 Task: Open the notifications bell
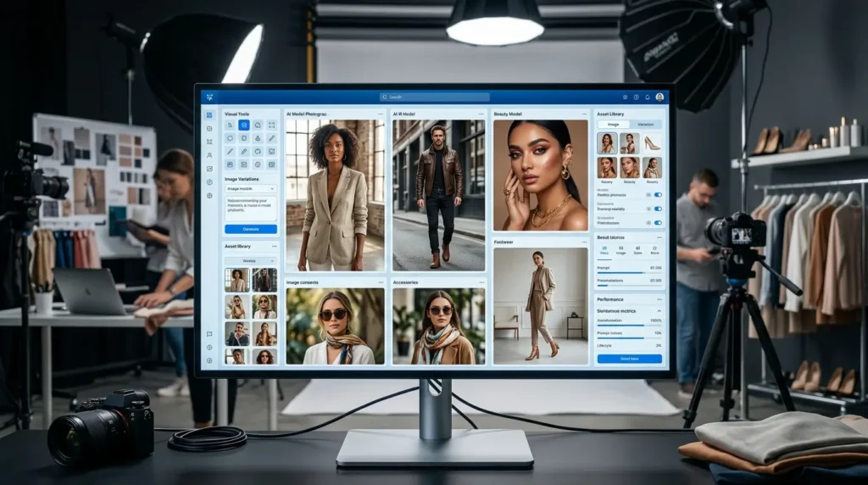[647, 97]
